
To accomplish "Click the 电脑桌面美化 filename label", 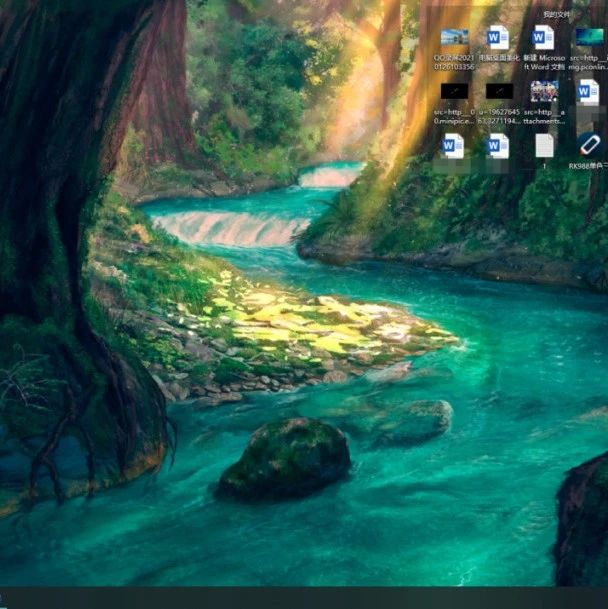I will pyautogui.click(x=499, y=59).
